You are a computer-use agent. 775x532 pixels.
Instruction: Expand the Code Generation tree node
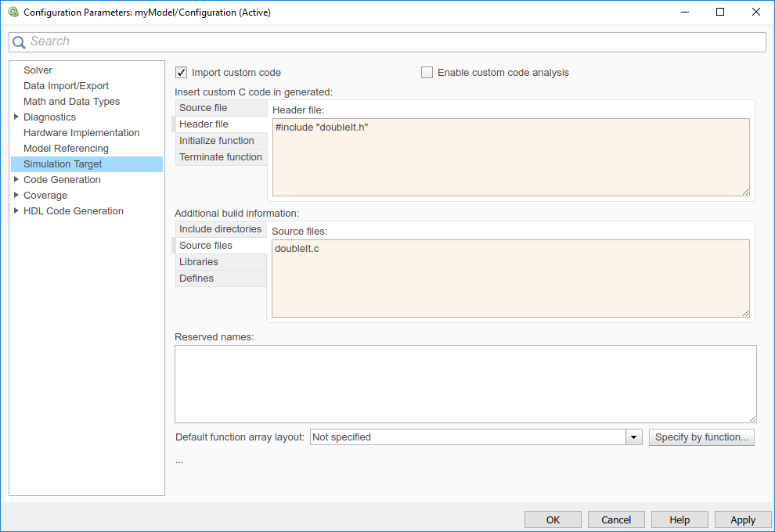[16, 180]
